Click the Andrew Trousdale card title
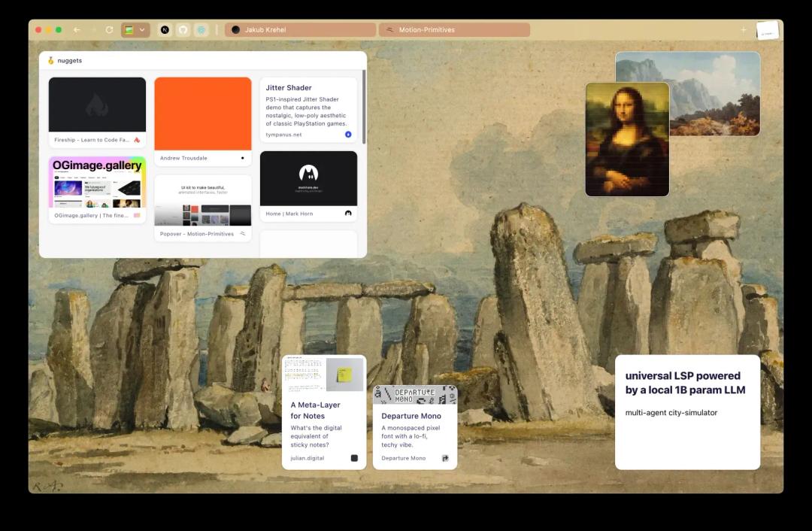 pos(183,158)
